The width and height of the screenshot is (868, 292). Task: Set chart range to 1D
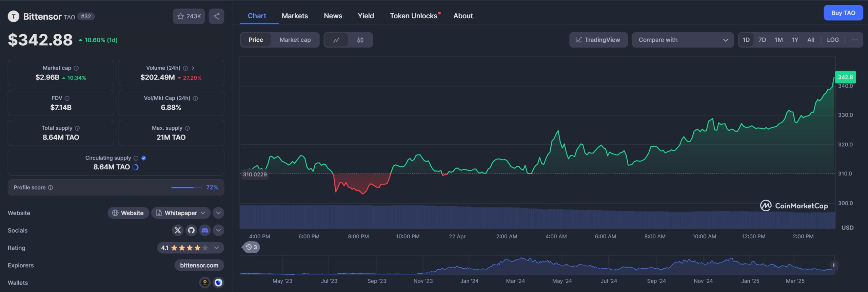click(x=746, y=40)
